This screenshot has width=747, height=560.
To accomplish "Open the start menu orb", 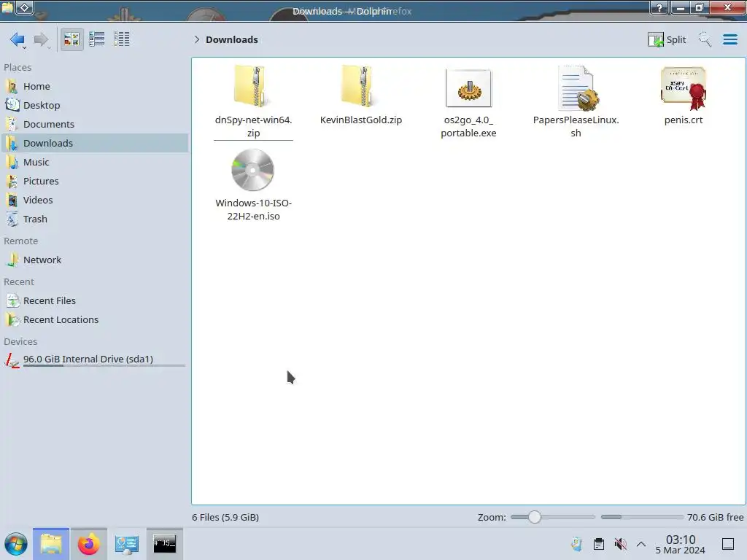I will pyautogui.click(x=16, y=544).
